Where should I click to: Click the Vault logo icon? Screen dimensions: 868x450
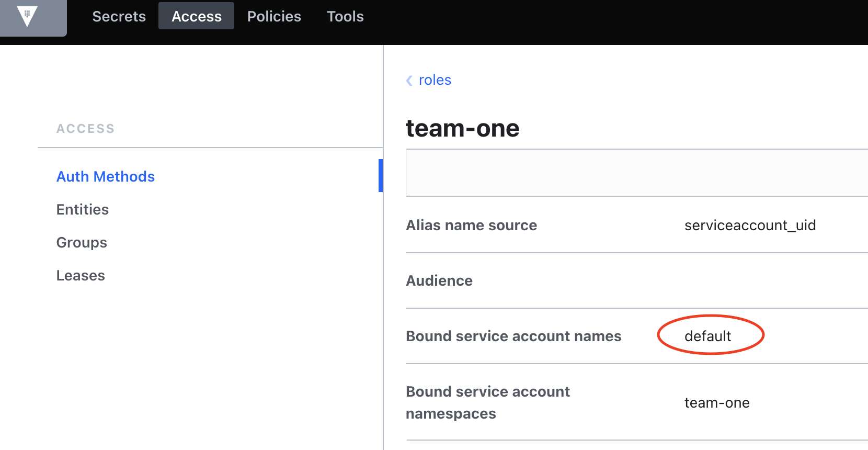coord(27,16)
